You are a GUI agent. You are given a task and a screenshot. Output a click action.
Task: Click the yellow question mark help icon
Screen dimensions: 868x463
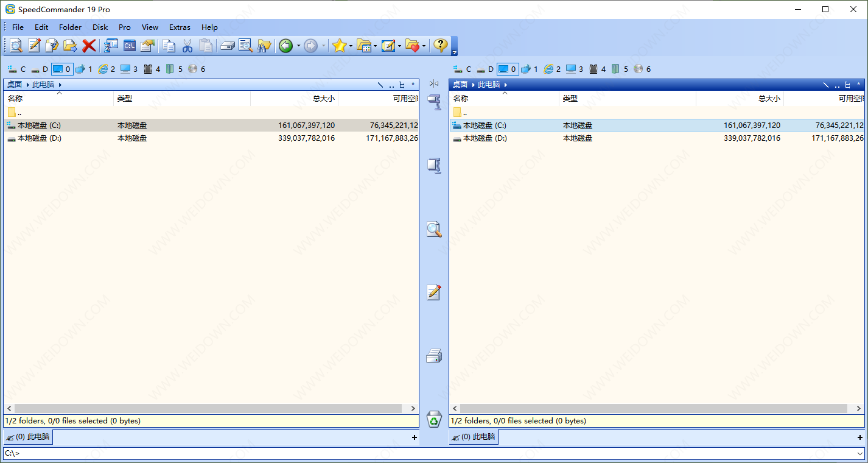pos(441,46)
